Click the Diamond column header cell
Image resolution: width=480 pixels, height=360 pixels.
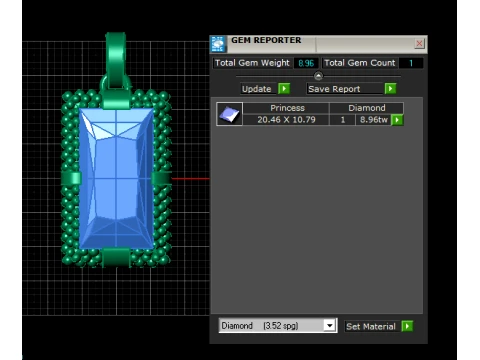[367, 108]
